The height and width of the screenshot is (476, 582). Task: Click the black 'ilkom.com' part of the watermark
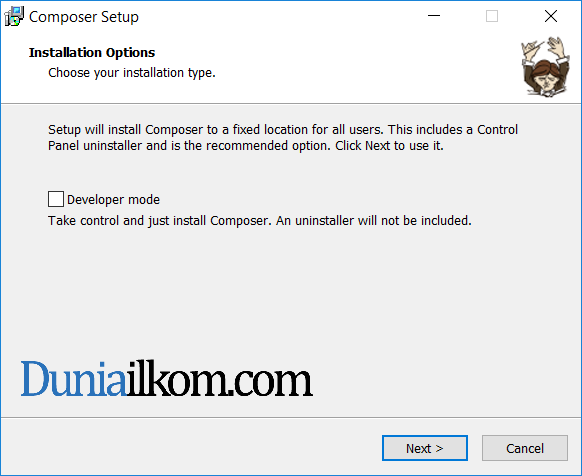[x=220, y=378]
